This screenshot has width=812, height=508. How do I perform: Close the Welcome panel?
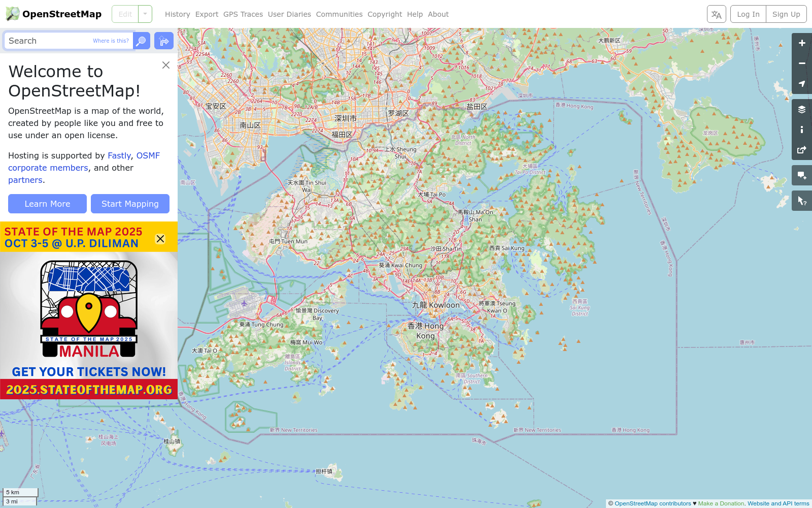pos(166,65)
